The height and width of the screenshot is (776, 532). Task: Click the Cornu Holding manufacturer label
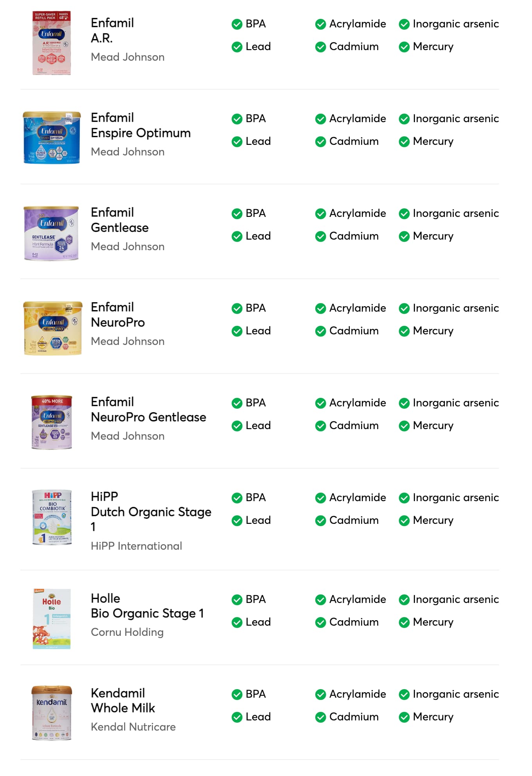[127, 632]
